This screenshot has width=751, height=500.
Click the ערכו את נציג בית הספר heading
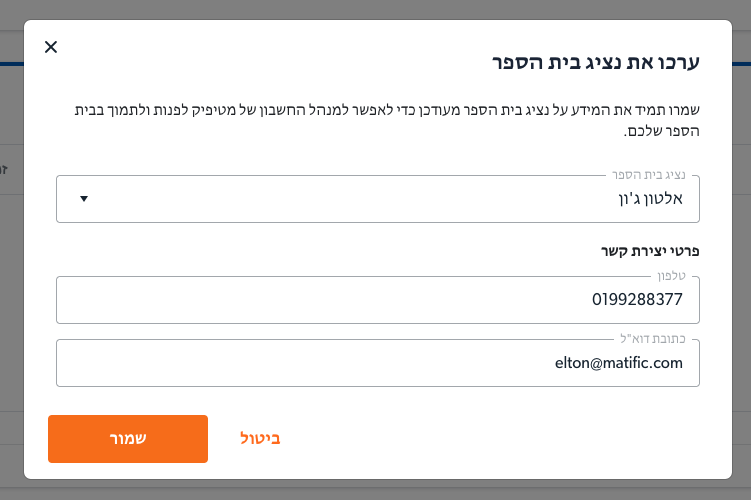tap(596, 63)
